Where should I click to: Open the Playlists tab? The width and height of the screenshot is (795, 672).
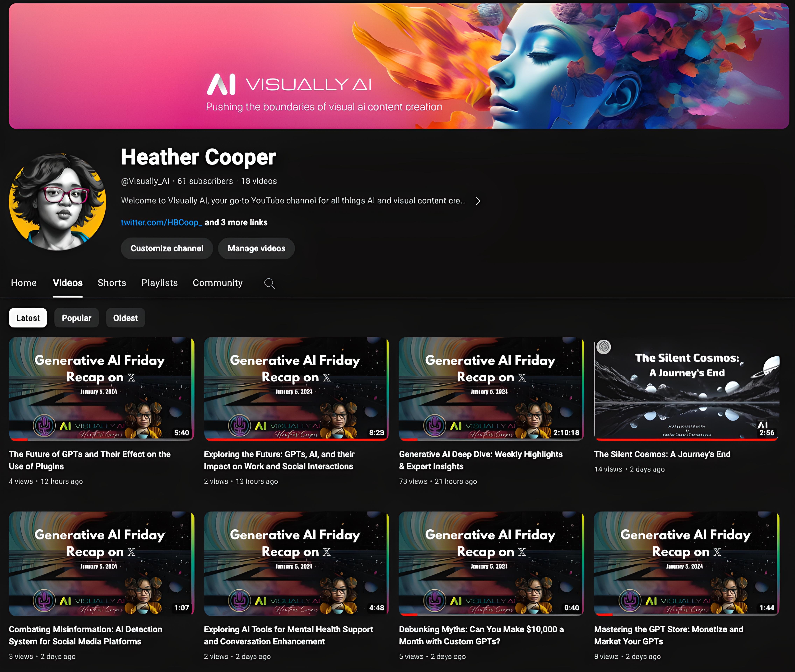(159, 283)
